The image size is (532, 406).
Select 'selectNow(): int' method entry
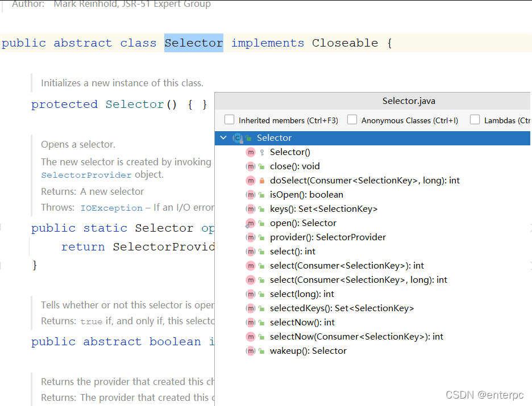pyautogui.click(x=302, y=323)
